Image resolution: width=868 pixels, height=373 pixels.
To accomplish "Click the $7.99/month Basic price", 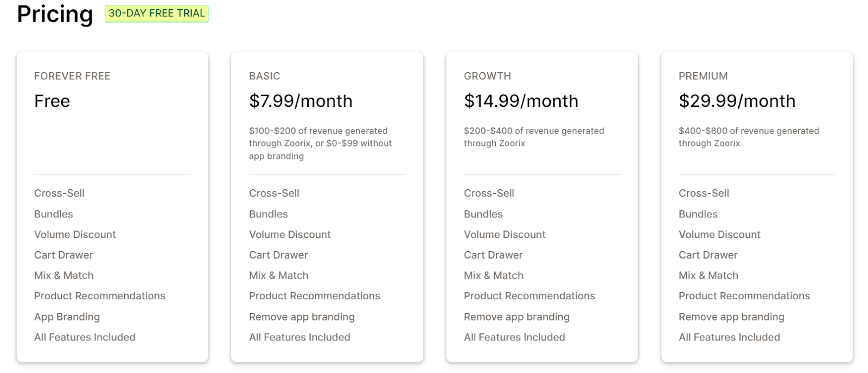I will coord(301,101).
